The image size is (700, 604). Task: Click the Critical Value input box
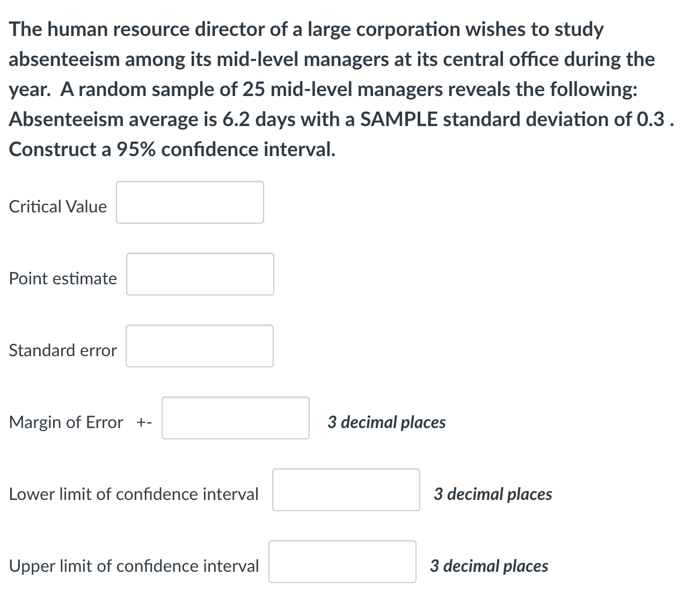pyautogui.click(x=190, y=202)
